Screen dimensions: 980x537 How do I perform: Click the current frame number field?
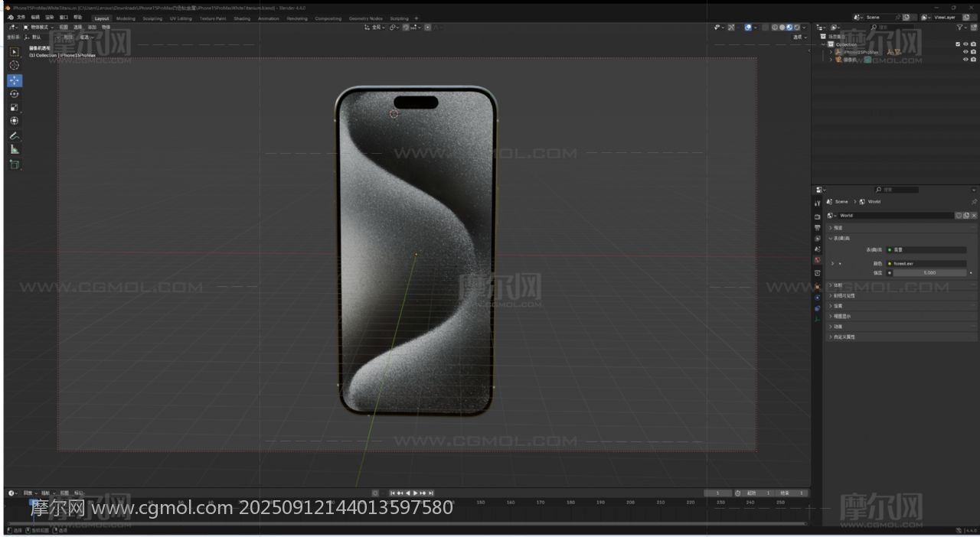point(717,493)
